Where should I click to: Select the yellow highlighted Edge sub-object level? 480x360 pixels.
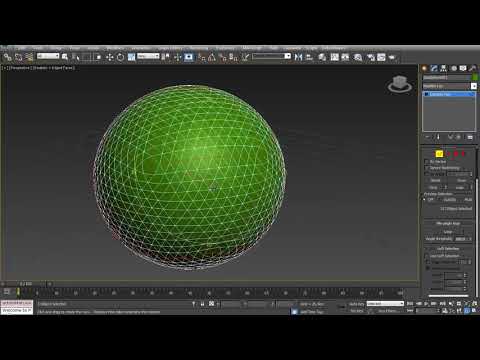pyautogui.click(x=439, y=154)
